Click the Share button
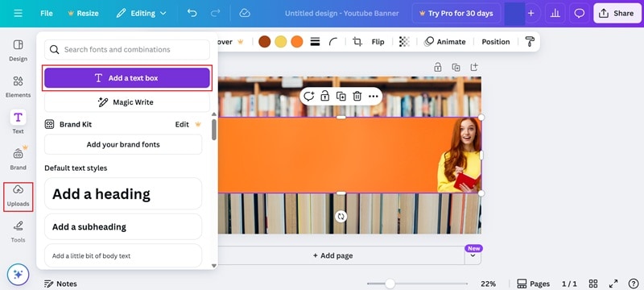The image size is (644, 290). tap(617, 13)
